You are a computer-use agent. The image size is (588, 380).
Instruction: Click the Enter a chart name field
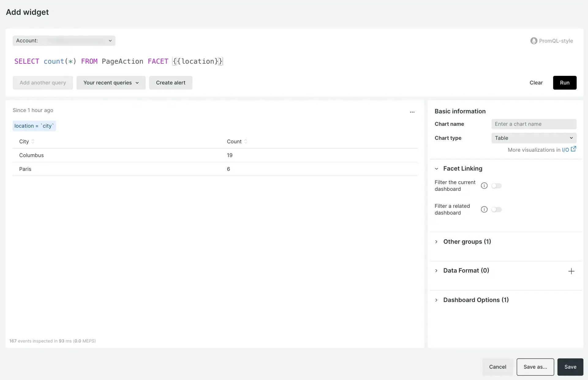534,124
